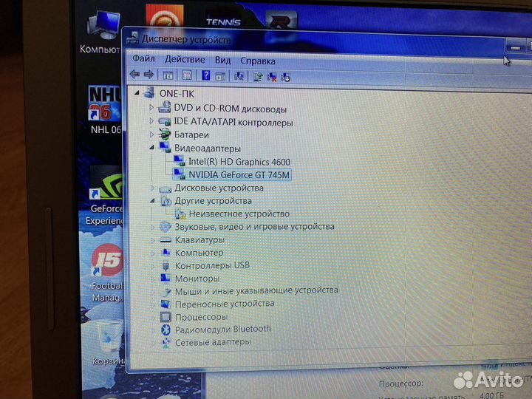Collapse the ONE-ПК root node

[x=137, y=92]
